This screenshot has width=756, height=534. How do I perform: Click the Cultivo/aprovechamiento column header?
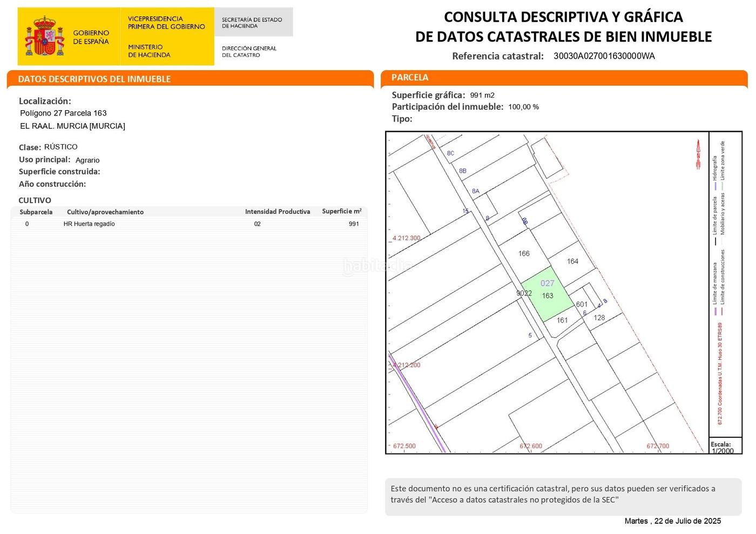coord(105,212)
